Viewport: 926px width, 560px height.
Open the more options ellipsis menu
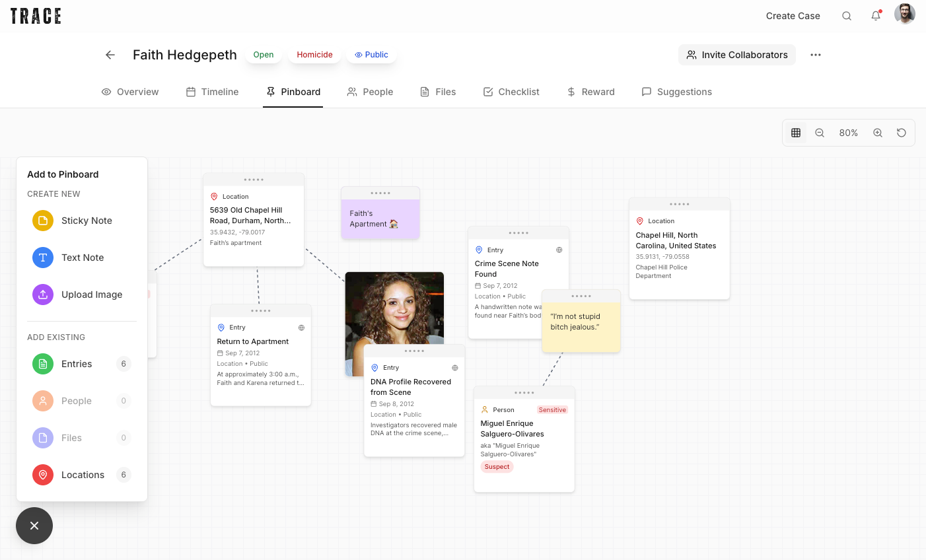(816, 55)
